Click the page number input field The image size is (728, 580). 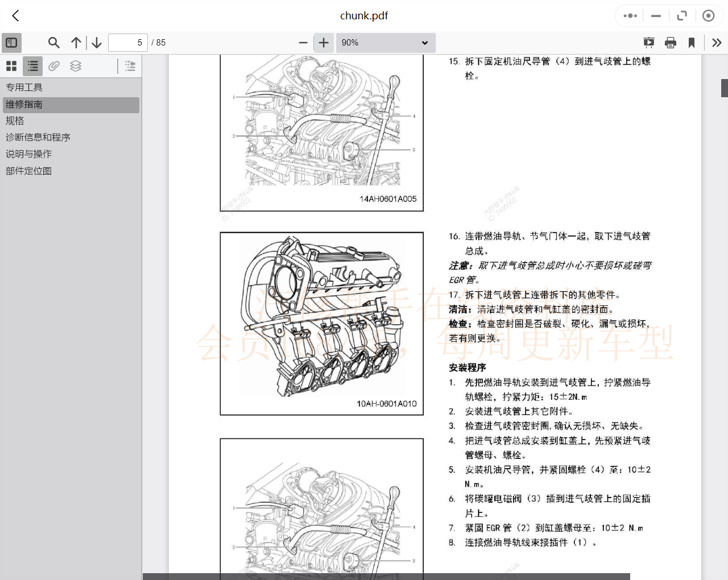click(x=127, y=43)
